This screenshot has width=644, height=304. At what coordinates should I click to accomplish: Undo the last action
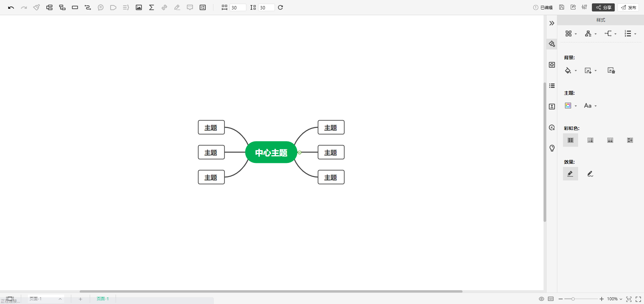tap(11, 7)
